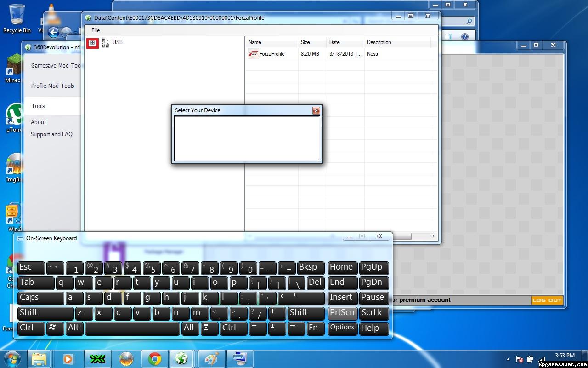
Task: Open Paint from the taskbar
Action: click(x=212, y=358)
